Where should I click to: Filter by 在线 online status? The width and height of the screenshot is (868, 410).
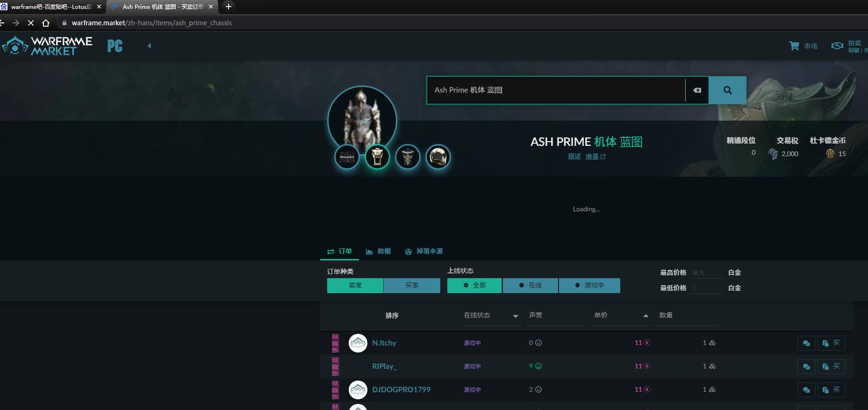point(531,285)
